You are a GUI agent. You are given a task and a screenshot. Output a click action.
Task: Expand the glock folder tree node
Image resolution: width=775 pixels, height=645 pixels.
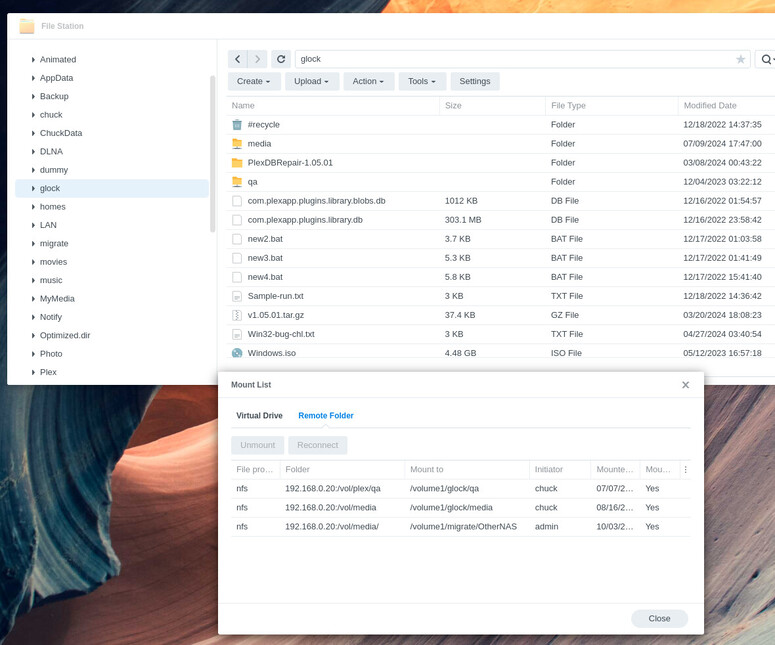pyautogui.click(x=33, y=188)
